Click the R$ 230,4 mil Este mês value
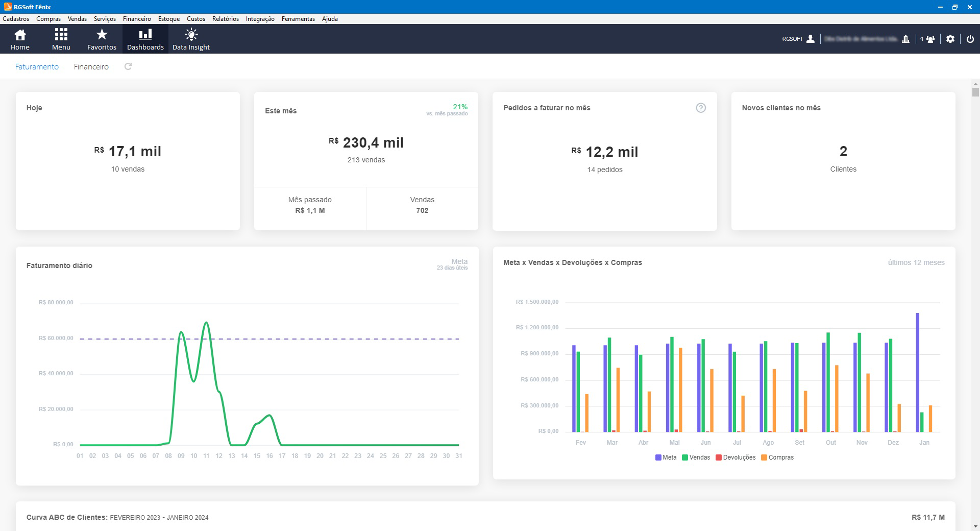This screenshot has height=531, width=980. (366, 142)
